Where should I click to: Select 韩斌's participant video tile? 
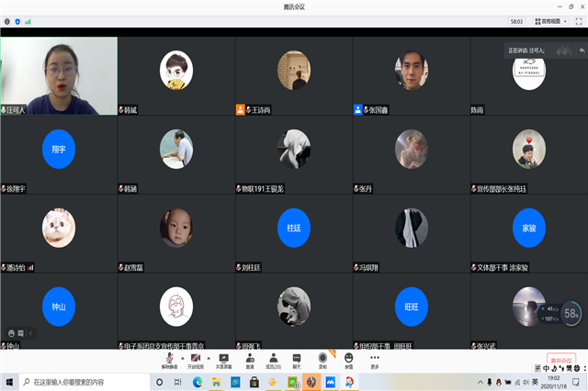(176, 75)
